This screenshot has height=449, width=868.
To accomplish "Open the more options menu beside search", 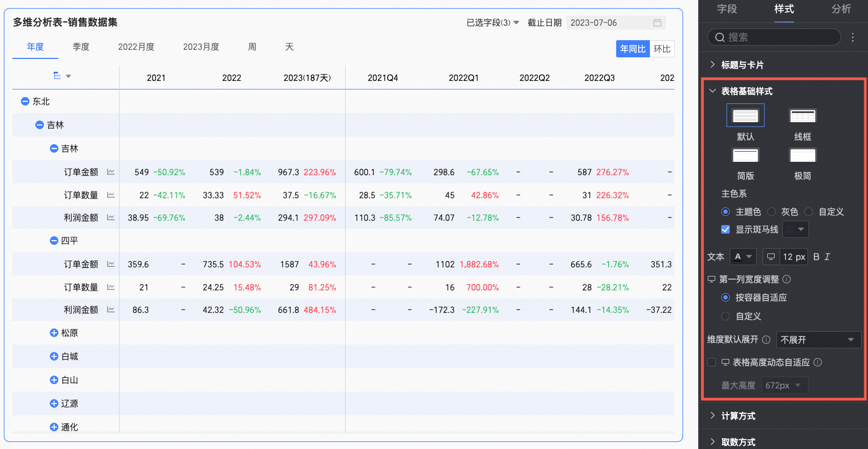I will (853, 37).
